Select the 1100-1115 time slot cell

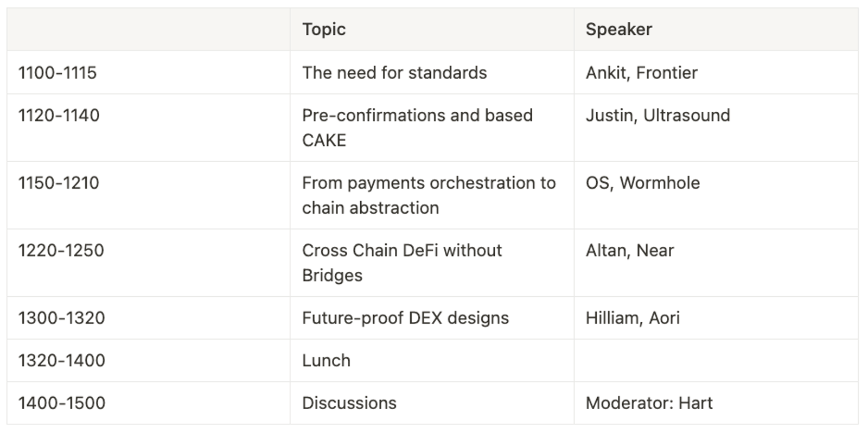pyautogui.click(x=58, y=73)
